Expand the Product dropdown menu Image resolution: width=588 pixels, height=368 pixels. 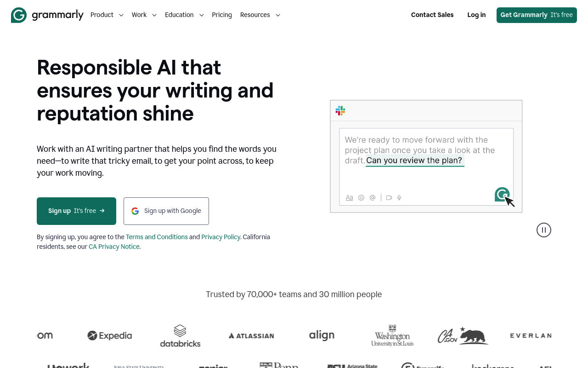[107, 15]
